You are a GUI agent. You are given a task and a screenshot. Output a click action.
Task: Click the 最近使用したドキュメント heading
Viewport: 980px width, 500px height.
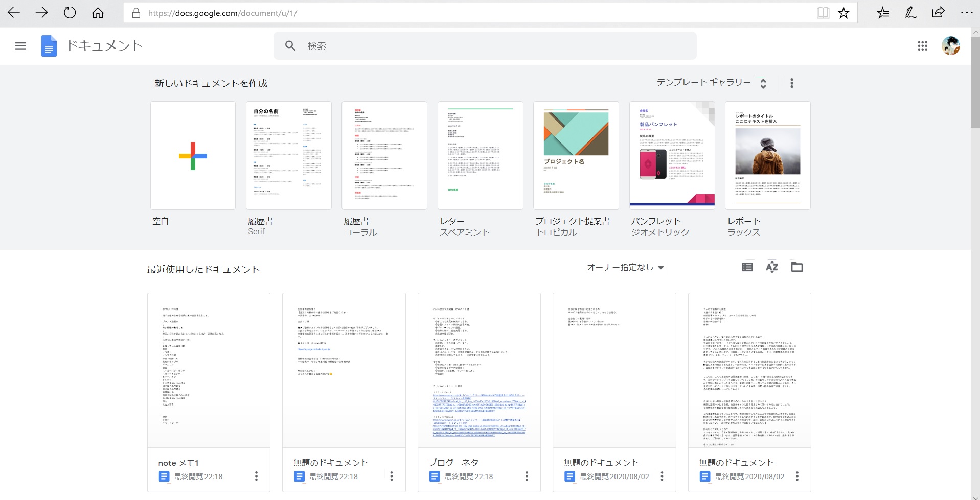pos(203,269)
